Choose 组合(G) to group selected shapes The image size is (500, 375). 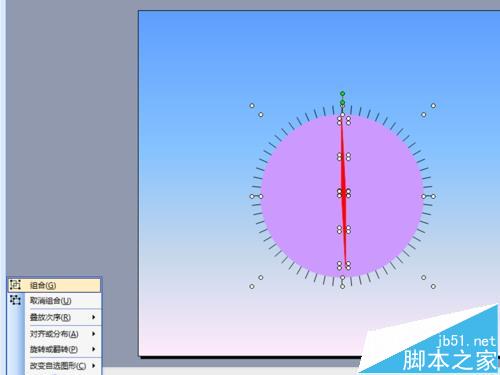pos(54,285)
